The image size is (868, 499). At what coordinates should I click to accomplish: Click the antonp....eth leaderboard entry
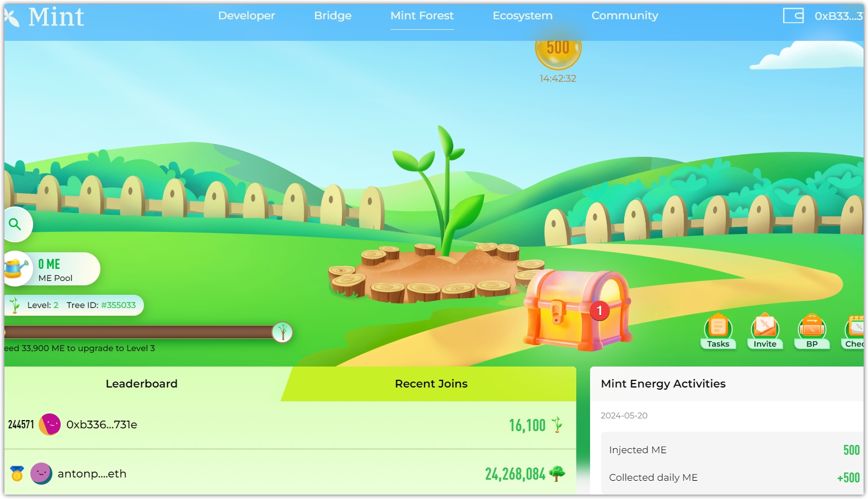tap(92, 474)
